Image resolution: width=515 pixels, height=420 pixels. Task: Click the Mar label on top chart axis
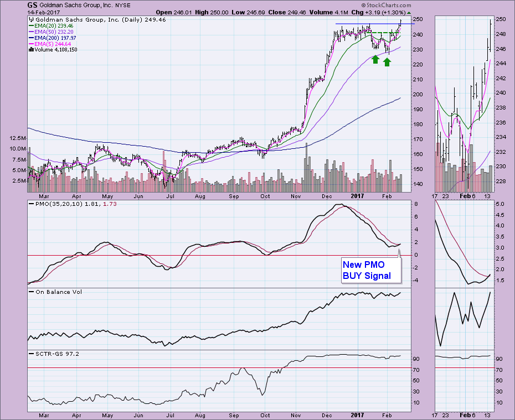(44, 196)
